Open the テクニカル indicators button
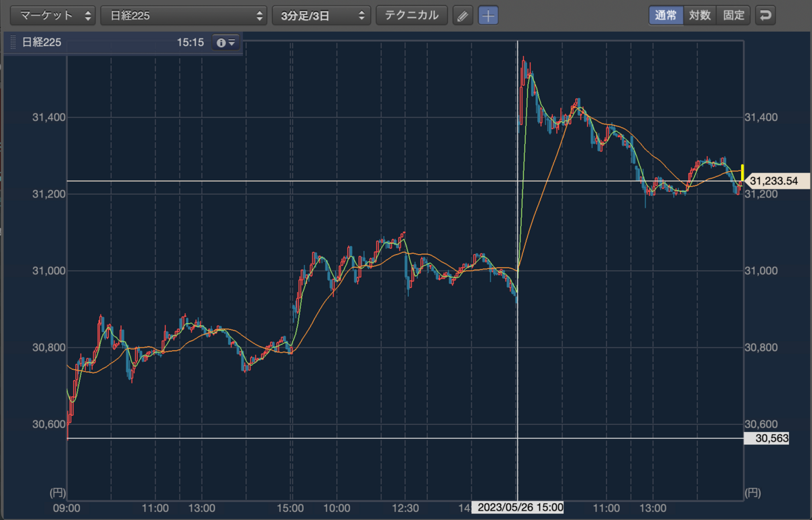Screen dimensions: 812x520 tap(411, 15)
